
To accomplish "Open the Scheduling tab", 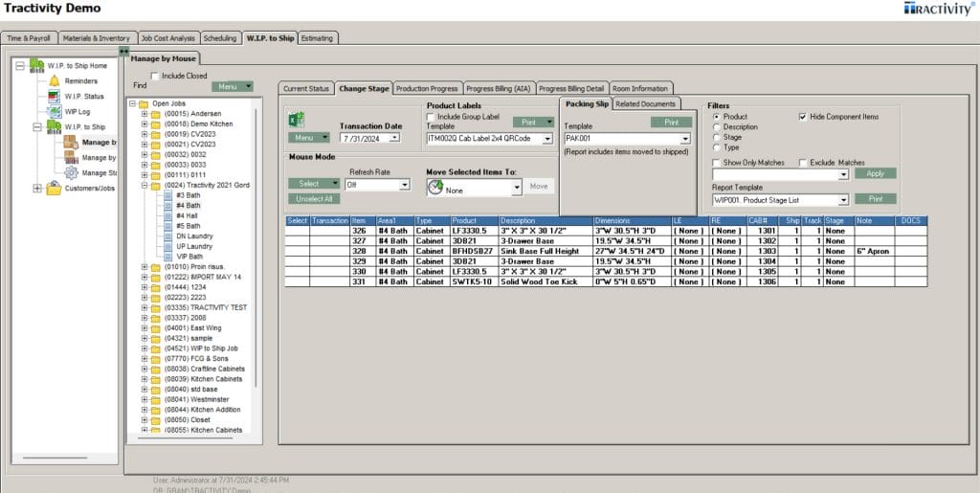I will (220, 38).
